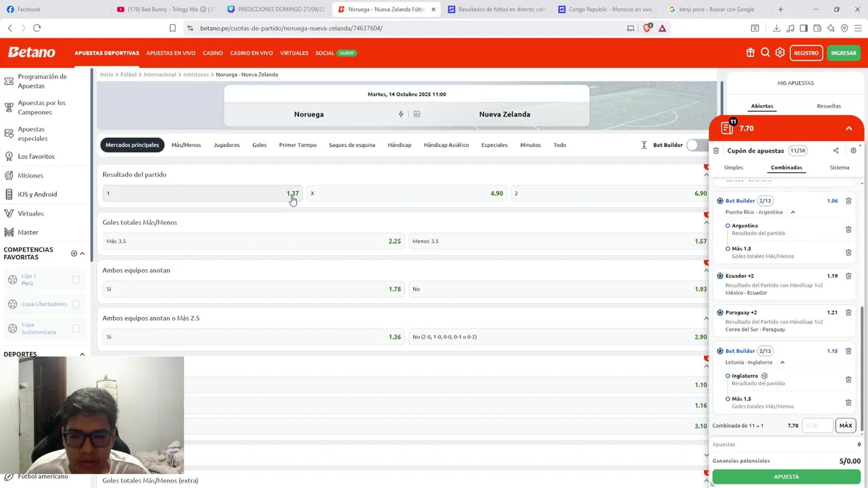Select draw X odds 4.90

pos(407,193)
